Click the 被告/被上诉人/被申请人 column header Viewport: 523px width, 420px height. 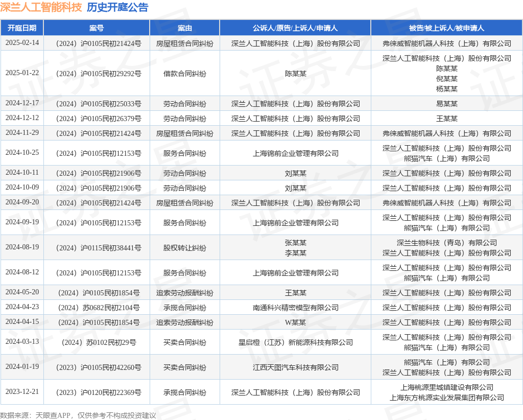click(x=446, y=28)
